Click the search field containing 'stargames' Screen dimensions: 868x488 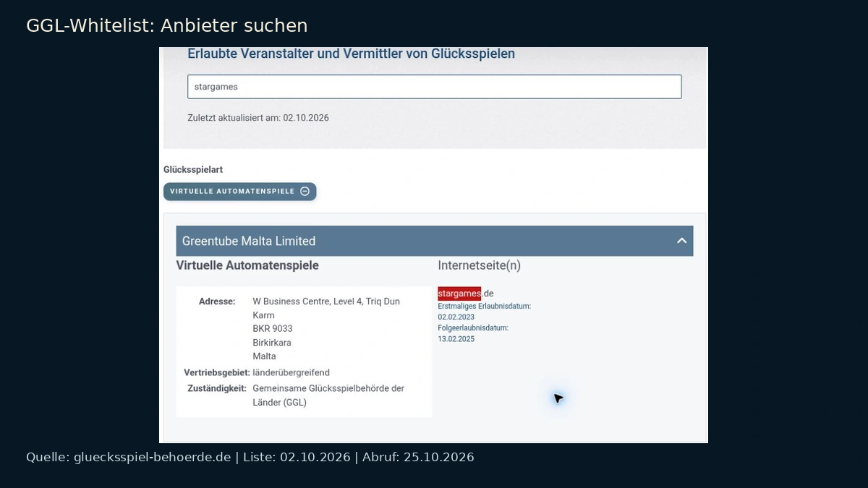point(434,87)
